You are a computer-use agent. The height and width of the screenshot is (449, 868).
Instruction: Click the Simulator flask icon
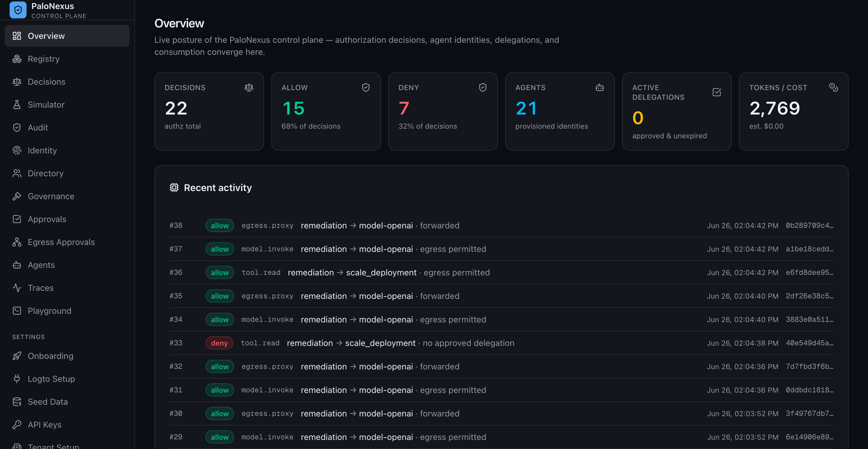(x=17, y=105)
